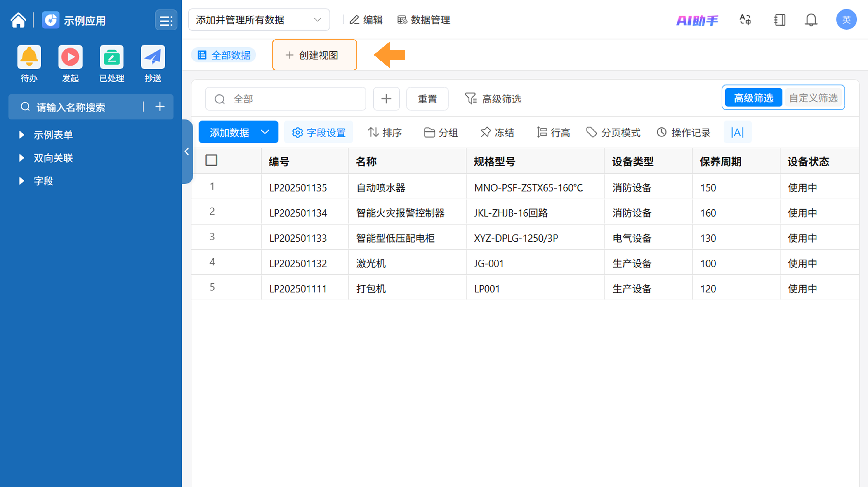This screenshot has width=868, height=487.
Task: Switch to the 全部数据 view tab
Action: (224, 55)
